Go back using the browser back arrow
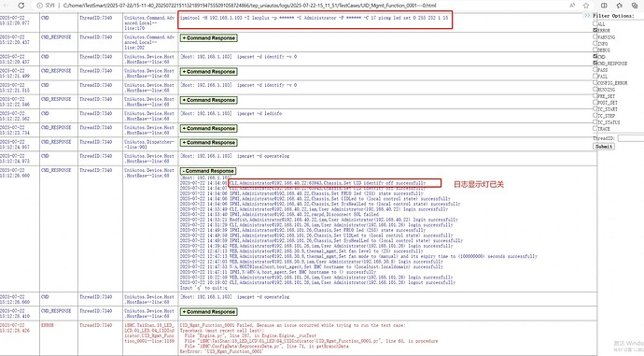 tap(6, 6)
